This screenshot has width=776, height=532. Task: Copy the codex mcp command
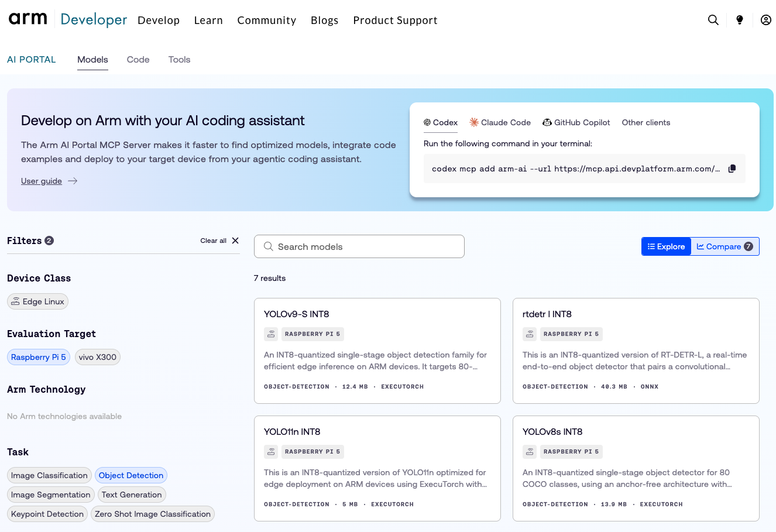[732, 169]
